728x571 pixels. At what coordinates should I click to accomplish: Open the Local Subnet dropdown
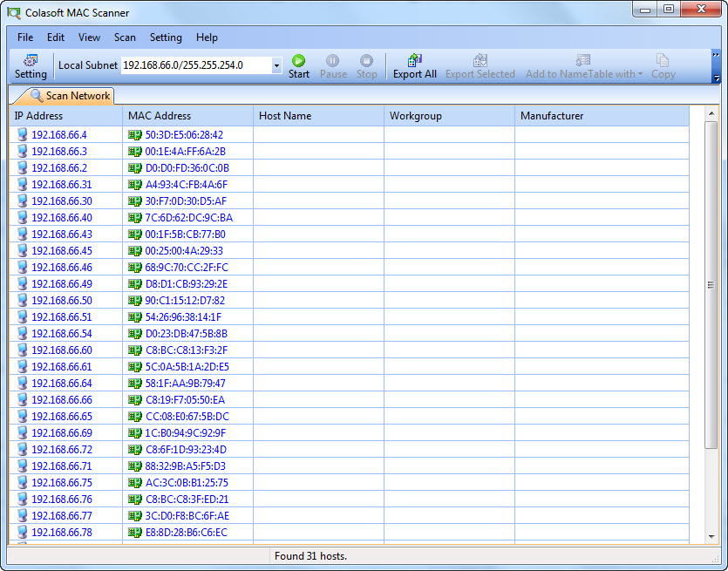276,65
